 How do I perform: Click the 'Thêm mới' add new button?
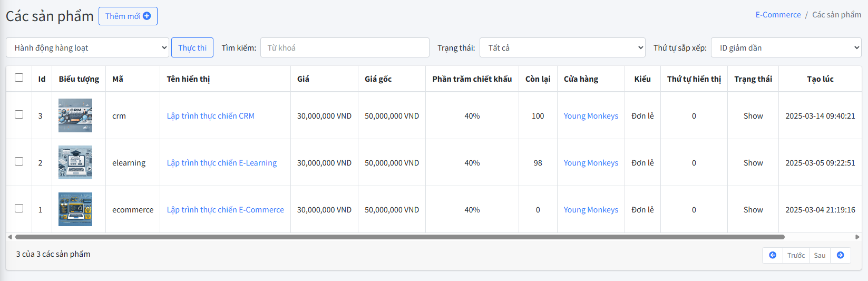[x=128, y=16]
